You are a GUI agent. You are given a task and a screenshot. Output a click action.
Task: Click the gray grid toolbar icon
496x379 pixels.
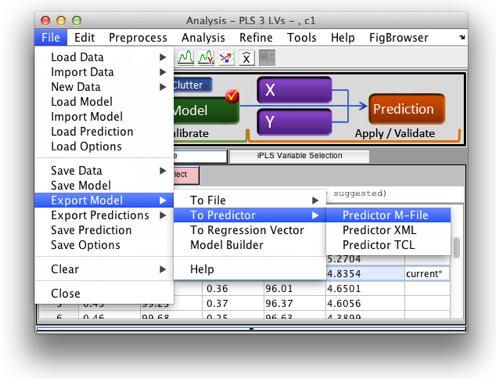pyautogui.click(x=267, y=58)
